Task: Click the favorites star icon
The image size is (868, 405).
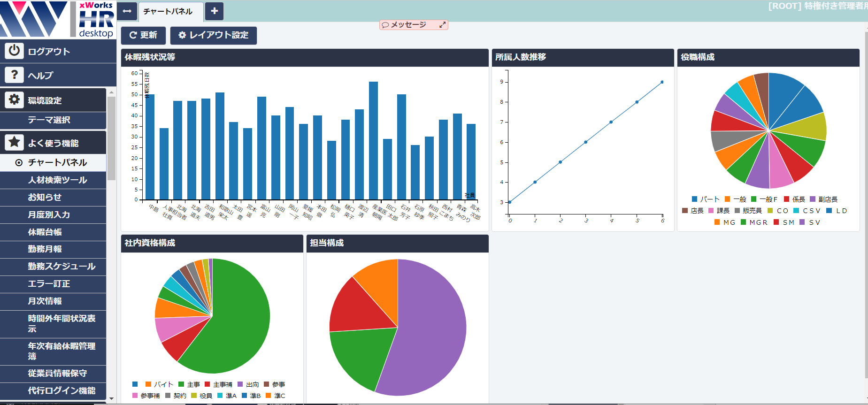Action: coord(14,143)
